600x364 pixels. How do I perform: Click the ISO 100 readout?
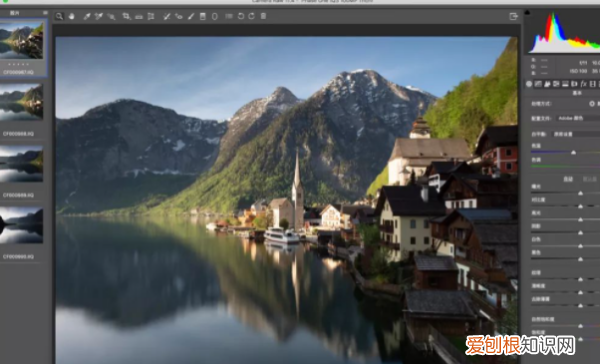(x=578, y=71)
